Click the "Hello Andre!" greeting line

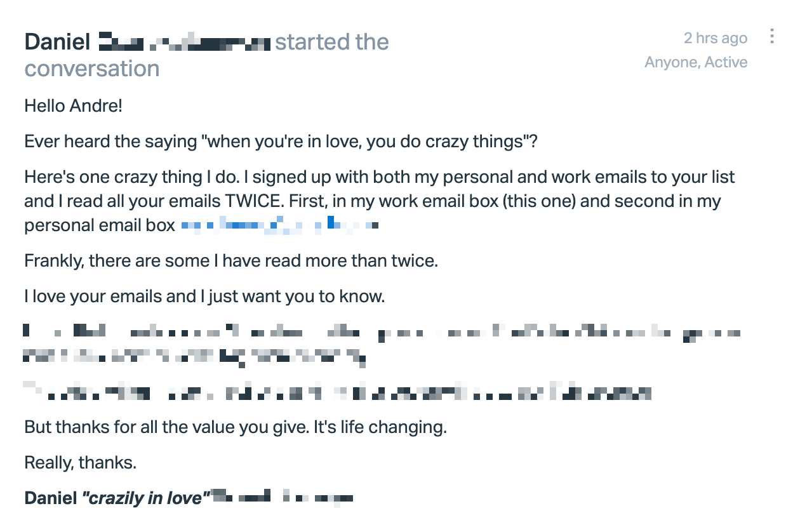pyautogui.click(x=73, y=105)
